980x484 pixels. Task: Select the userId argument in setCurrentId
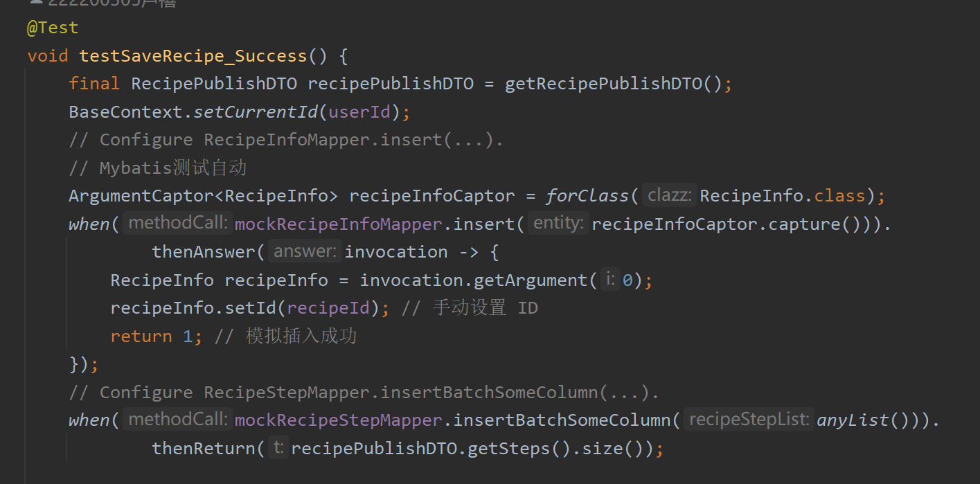point(359,111)
